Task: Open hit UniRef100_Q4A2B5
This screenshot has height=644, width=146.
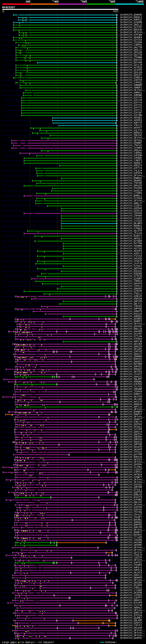Action: [x=131, y=331]
